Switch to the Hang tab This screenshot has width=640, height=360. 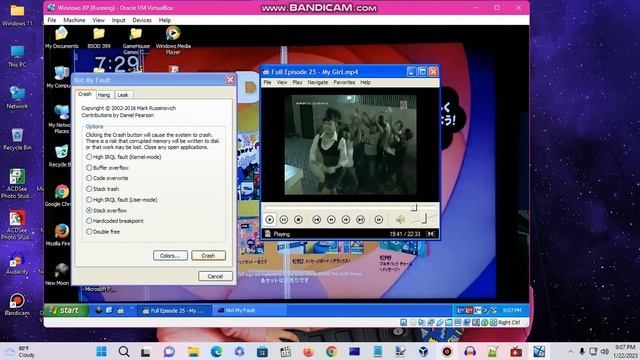coord(104,95)
